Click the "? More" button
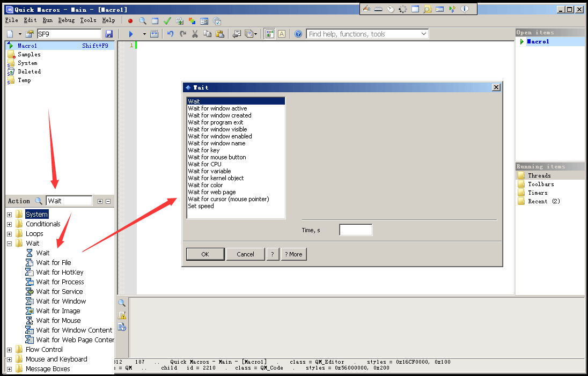Viewport: 588px width, 376px height. (x=293, y=254)
